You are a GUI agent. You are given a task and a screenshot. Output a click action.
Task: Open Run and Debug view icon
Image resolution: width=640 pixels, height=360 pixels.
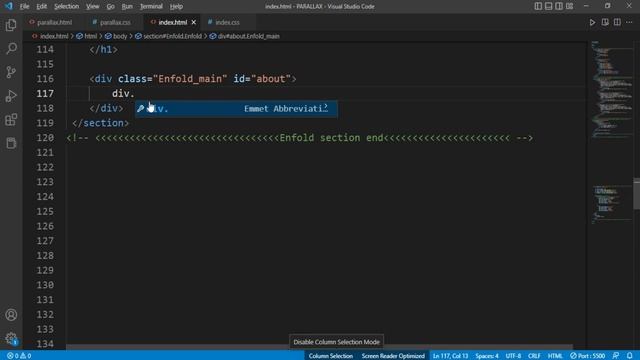pos(11,96)
